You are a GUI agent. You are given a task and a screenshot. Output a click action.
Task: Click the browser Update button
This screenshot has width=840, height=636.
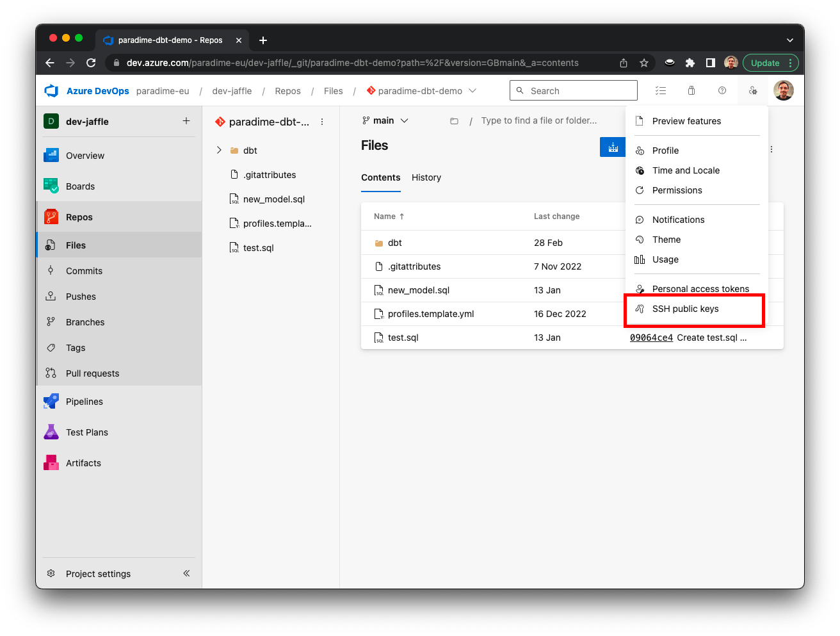(771, 63)
